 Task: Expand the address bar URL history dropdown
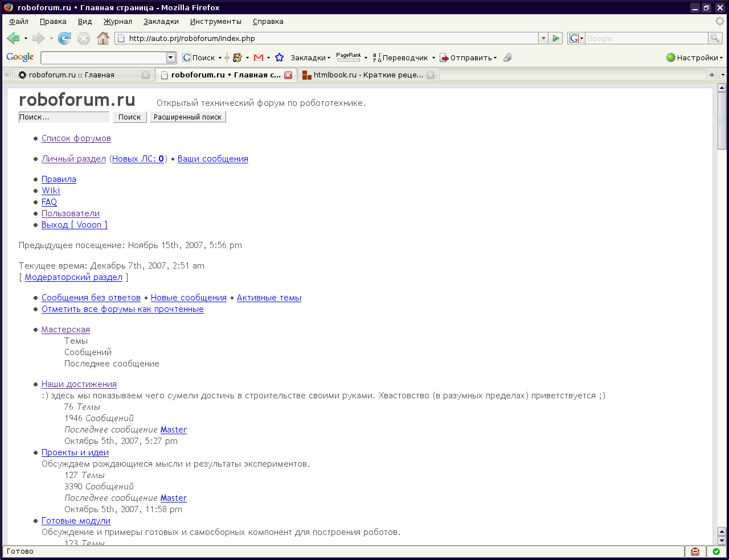click(x=543, y=38)
